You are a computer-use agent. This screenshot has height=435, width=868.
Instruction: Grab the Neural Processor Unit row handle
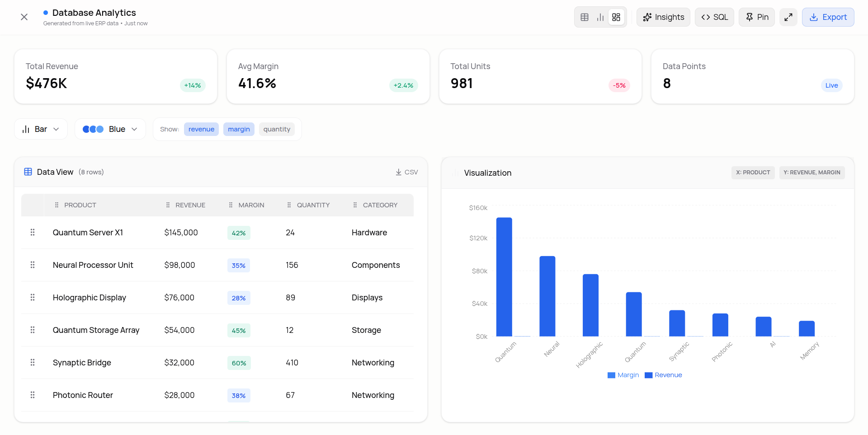click(33, 265)
